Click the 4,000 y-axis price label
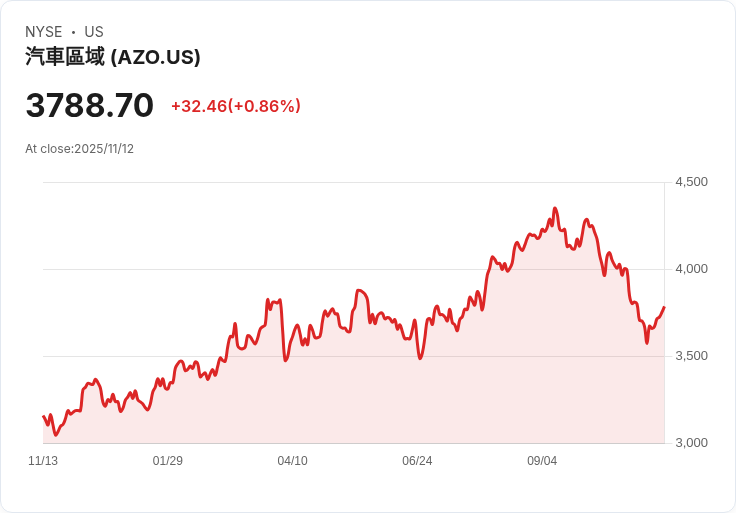This screenshot has height=513, width=736. (691, 269)
